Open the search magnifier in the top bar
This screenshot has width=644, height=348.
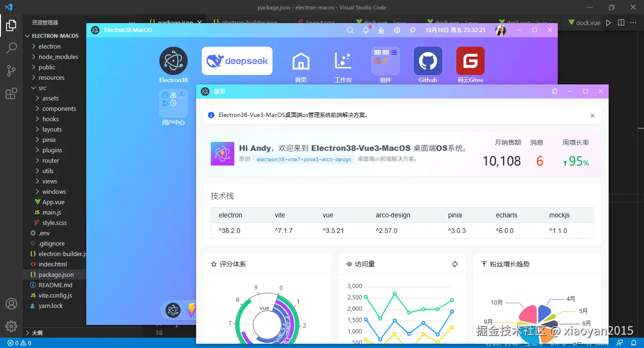[x=350, y=30]
